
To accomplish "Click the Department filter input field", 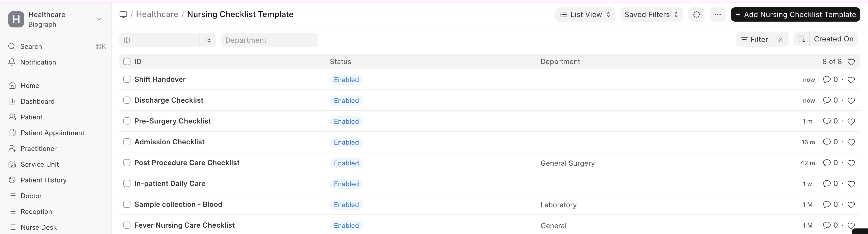I will (x=269, y=40).
